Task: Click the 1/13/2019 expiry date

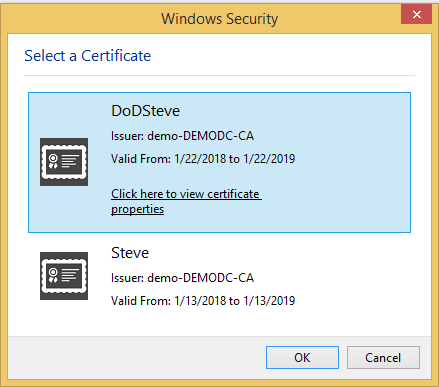Action: coord(269,301)
